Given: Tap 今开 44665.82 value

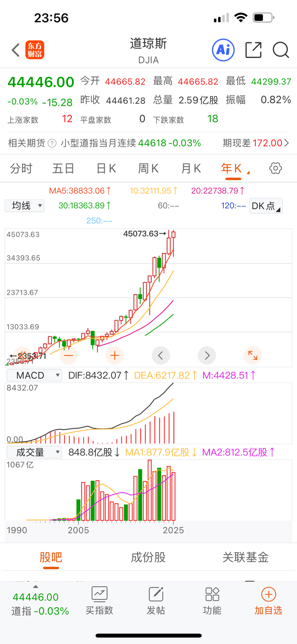Looking at the screenshot, I should [x=125, y=82].
